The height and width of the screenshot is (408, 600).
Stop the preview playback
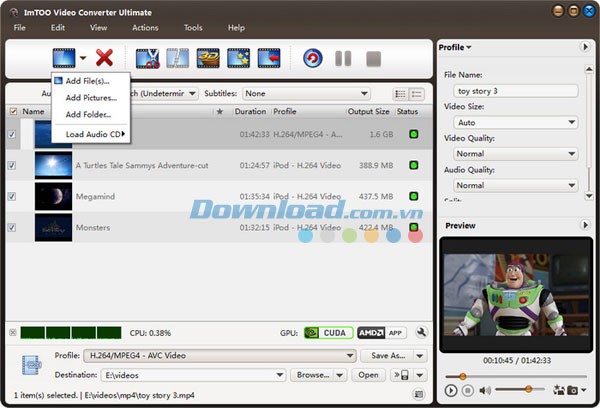point(468,390)
